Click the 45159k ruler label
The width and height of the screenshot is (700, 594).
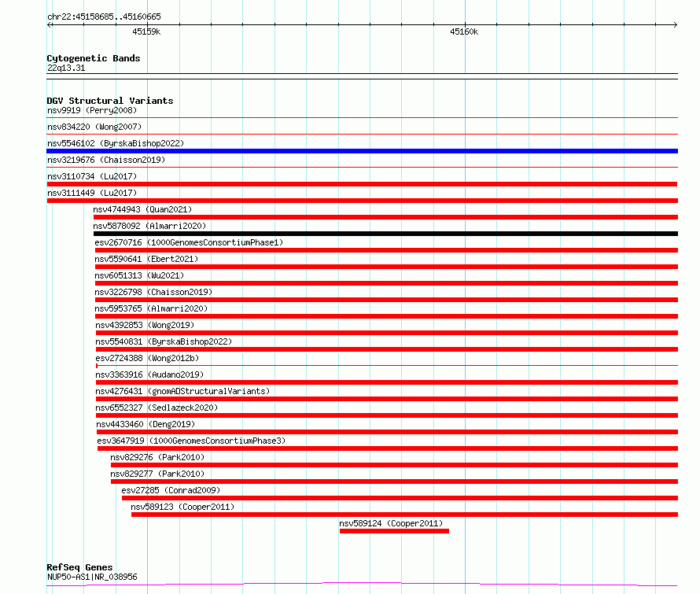146,31
